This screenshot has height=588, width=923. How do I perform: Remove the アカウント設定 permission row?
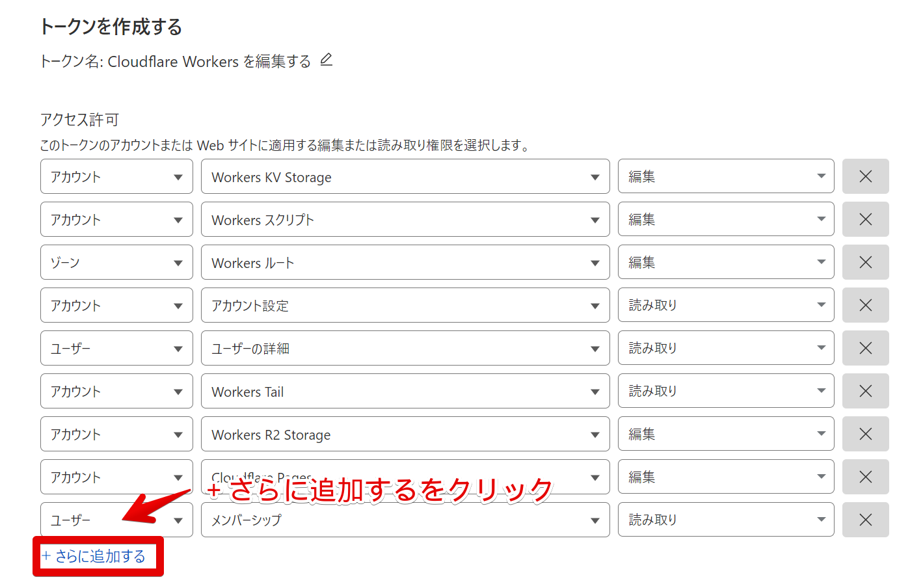pyautogui.click(x=865, y=305)
